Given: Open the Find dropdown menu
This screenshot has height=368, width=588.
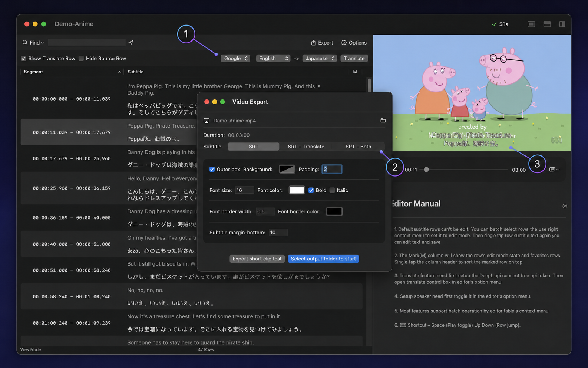Looking at the screenshot, I should point(37,43).
